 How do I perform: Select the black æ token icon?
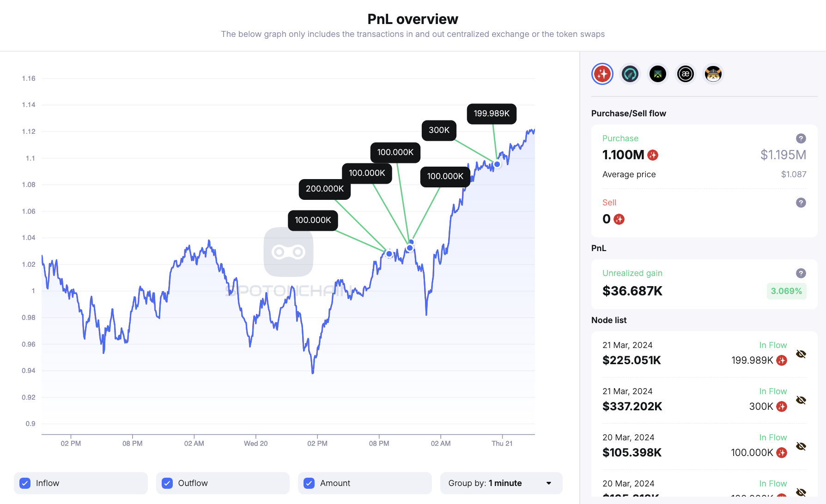(x=686, y=74)
